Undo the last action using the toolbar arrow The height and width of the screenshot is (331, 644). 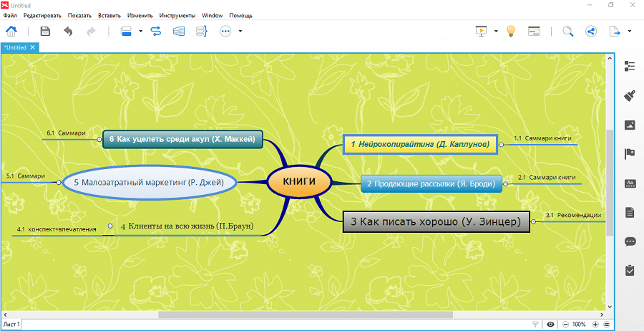click(x=68, y=32)
